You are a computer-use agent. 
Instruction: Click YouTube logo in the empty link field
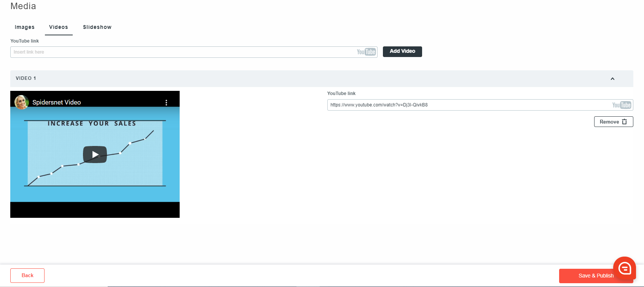point(366,52)
